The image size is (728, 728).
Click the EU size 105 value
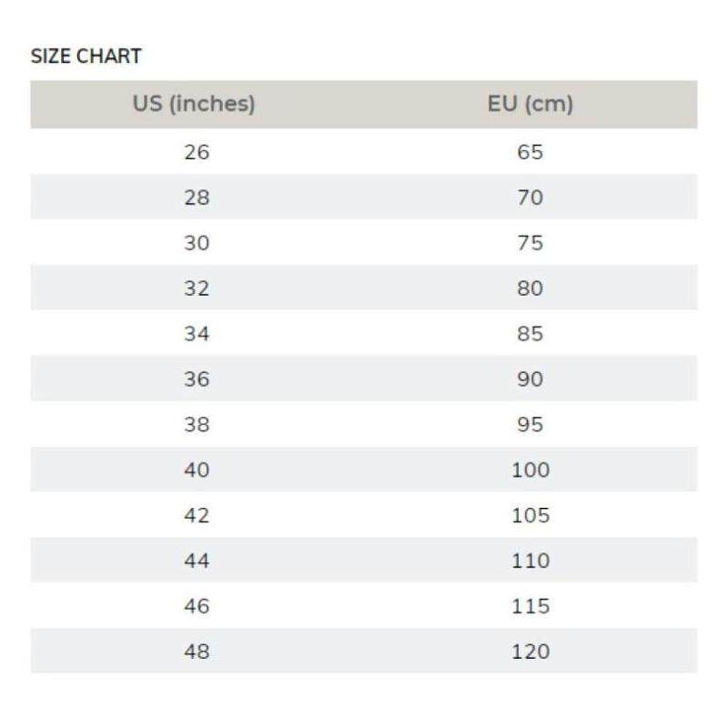click(531, 516)
